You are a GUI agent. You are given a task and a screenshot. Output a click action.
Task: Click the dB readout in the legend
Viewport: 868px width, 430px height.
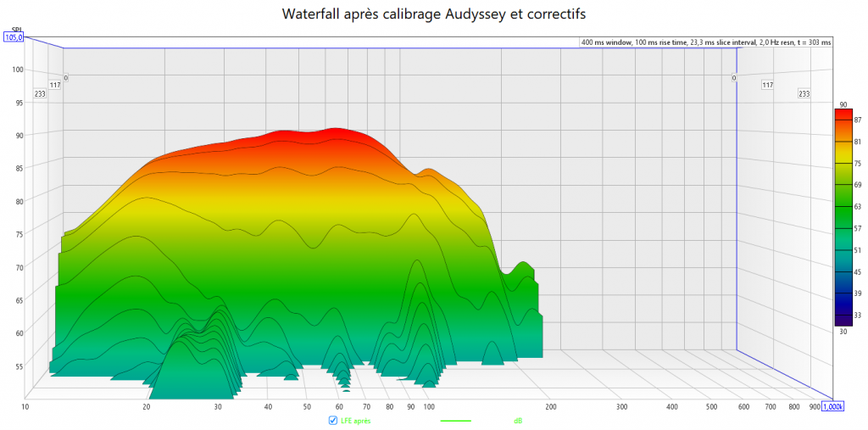tap(517, 421)
